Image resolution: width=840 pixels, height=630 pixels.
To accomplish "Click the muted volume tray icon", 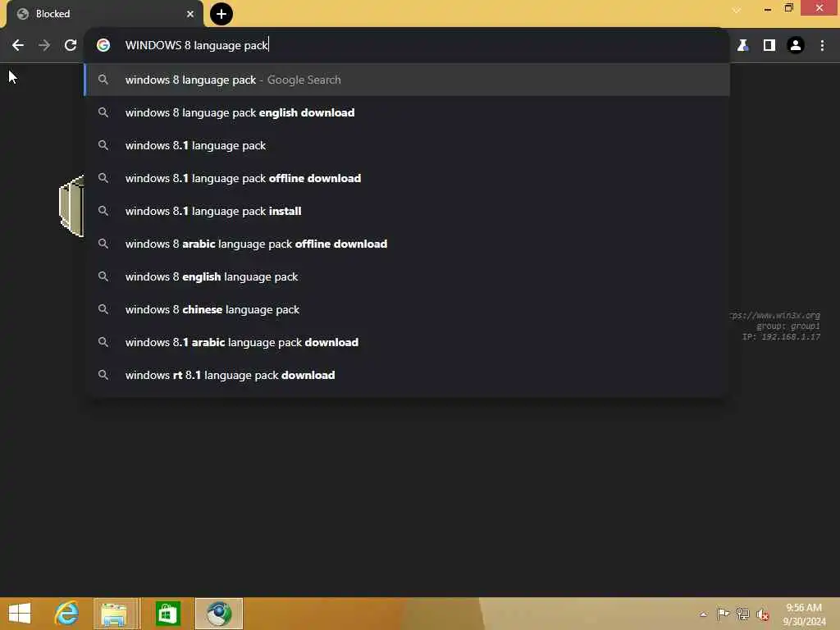I will coord(763,614).
